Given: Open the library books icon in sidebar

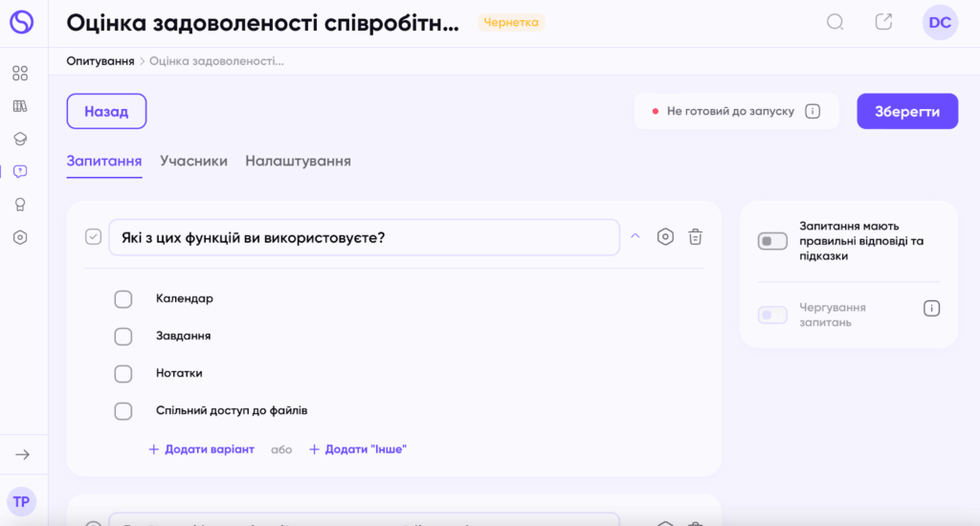Looking at the screenshot, I should click(x=20, y=106).
